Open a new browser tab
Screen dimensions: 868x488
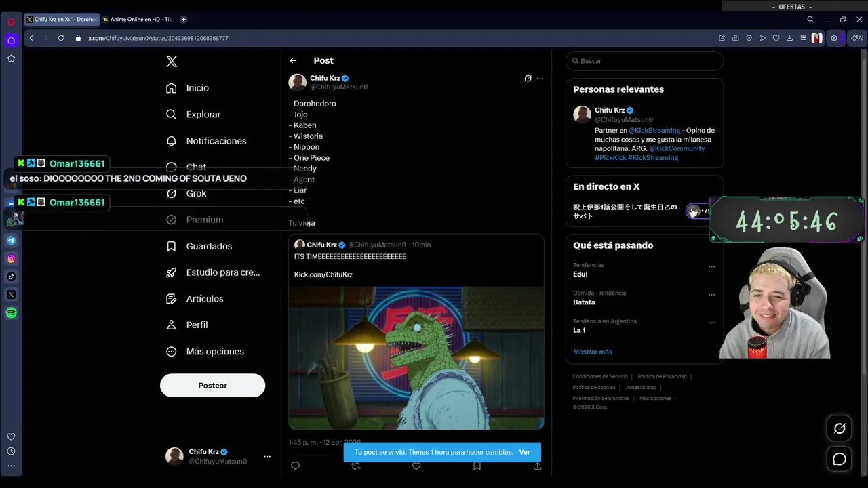(x=183, y=20)
